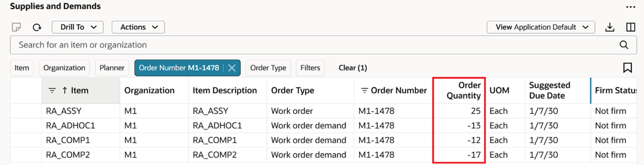Screen dimensions: 644x165
Task: Click the Clear (1) link
Action: click(x=353, y=68)
